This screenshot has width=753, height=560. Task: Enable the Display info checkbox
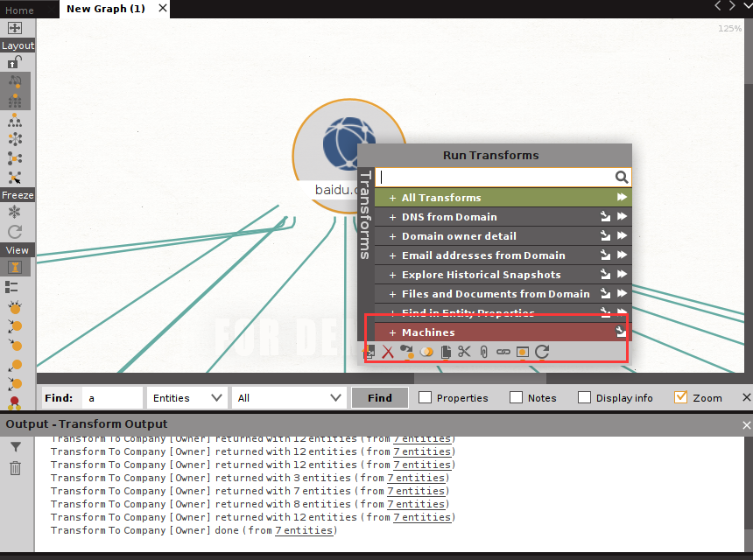(x=584, y=397)
